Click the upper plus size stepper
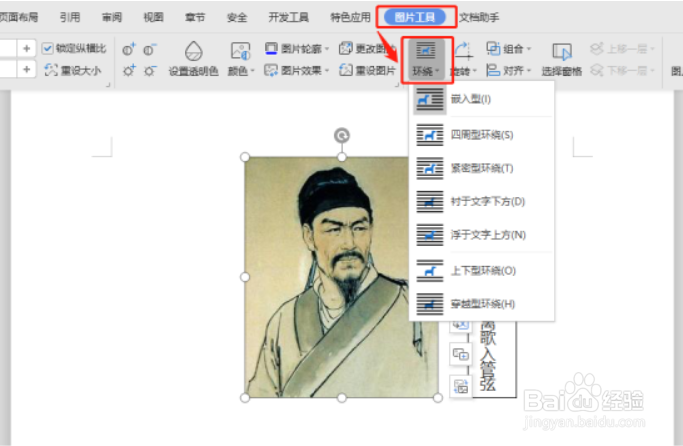 point(27,48)
